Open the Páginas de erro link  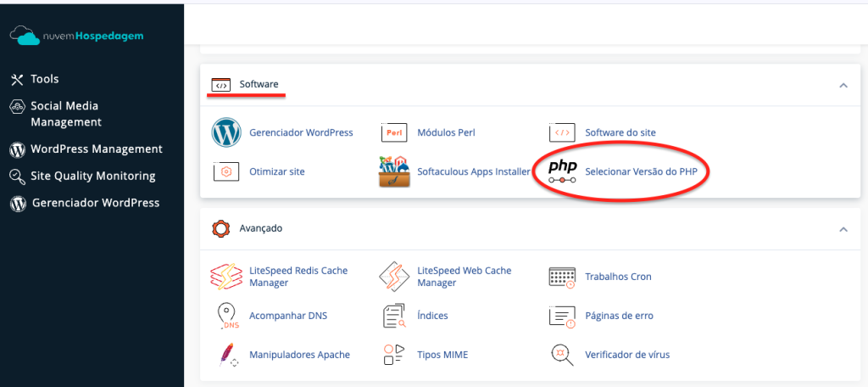click(x=619, y=316)
